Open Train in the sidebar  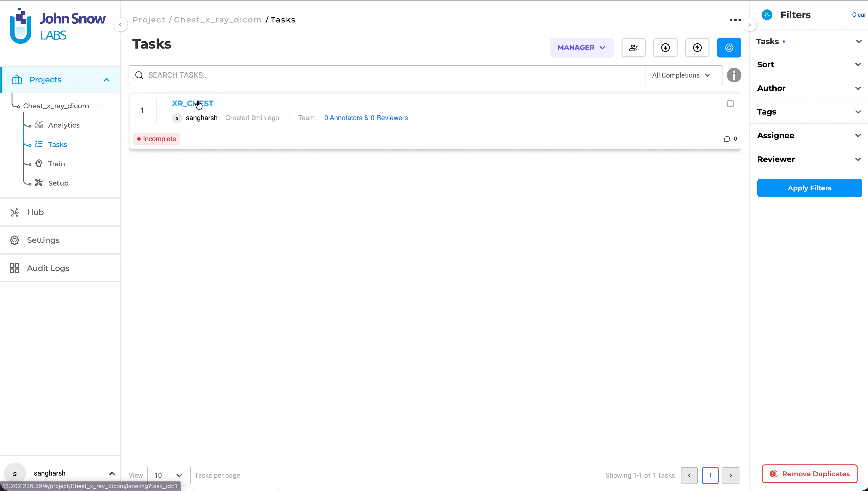coord(56,164)
